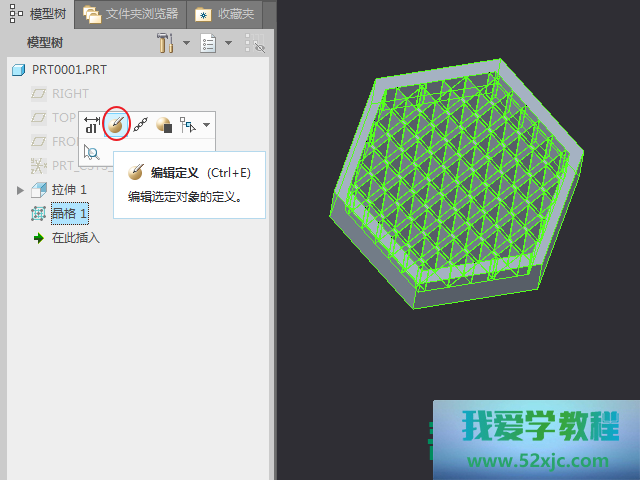The image size is (640, 480).
Task: Expand the 拉伸 1 feature node
Action: pyautogui.click(x=20, y=190)
